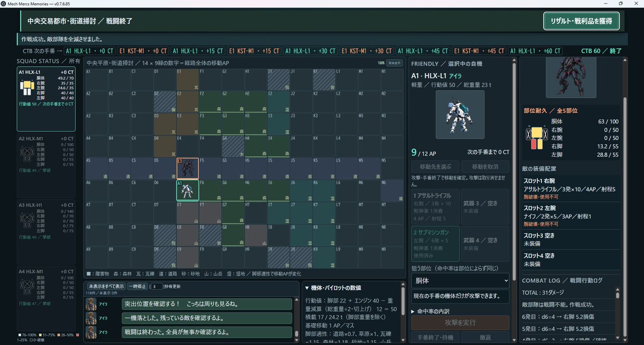Image resolution: width=644 pixels, height=345 pixels.
Task: Click the pilot avatar beside 突出位置を確認する message
Action: click(92, 304)
